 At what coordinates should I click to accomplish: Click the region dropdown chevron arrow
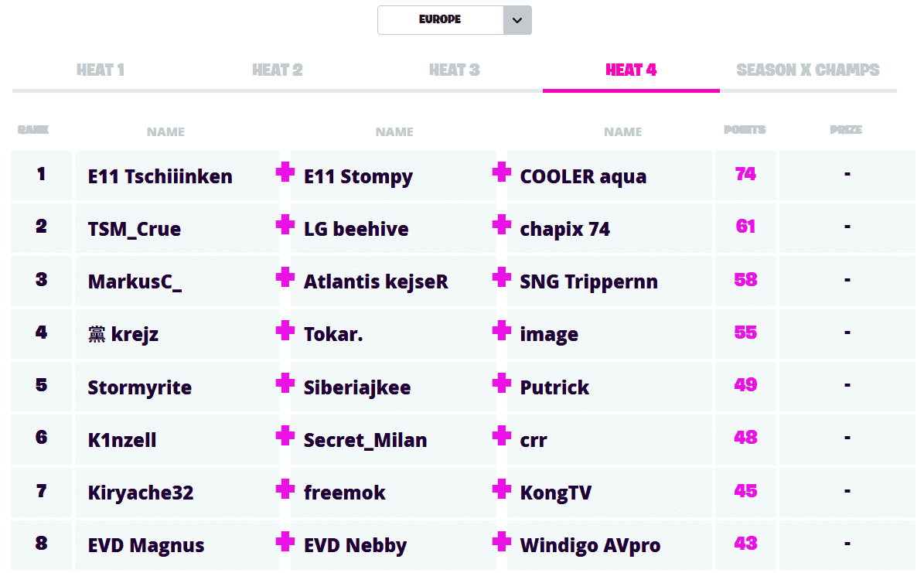point(517,20)
